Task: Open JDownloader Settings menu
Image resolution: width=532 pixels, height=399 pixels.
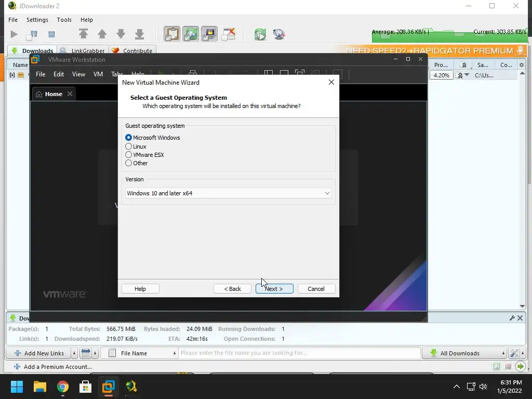Action: (37, 20)
